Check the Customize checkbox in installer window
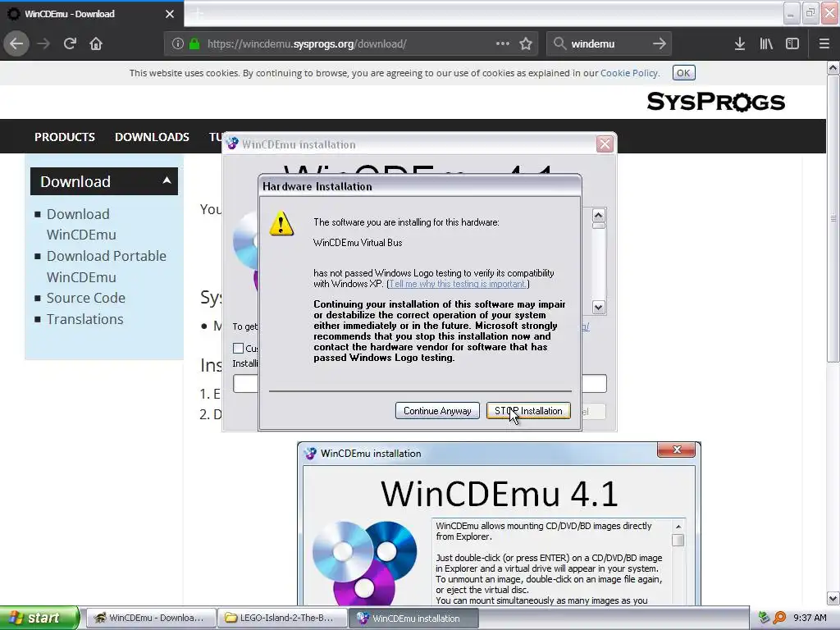Viewport: 840px width, 630px height. click(239, 348)
